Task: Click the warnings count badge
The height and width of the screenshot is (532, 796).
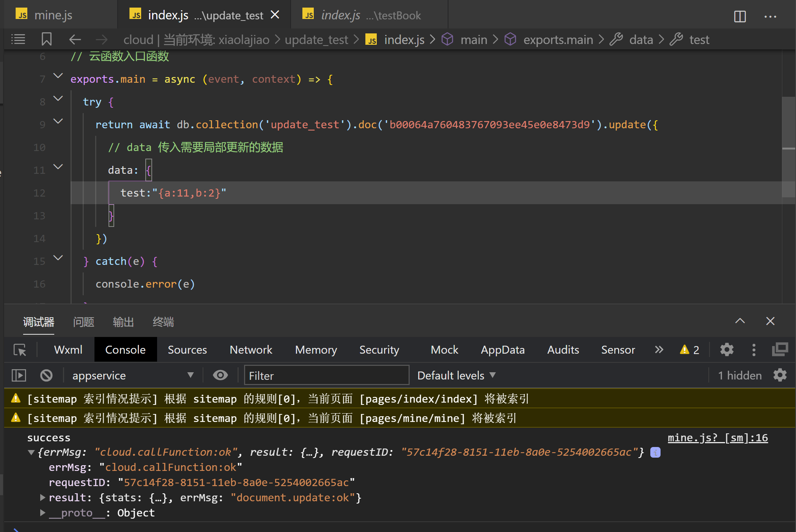Action: click(x=689, y=349)
